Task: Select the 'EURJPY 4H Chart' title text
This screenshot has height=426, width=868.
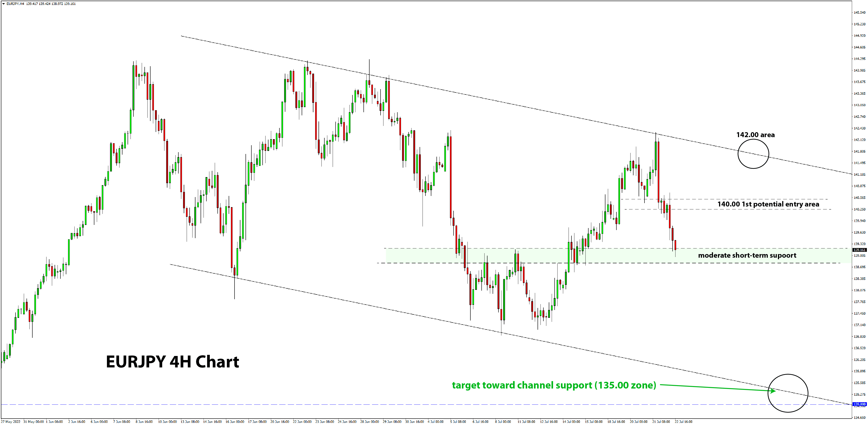Action: [172, 362]
